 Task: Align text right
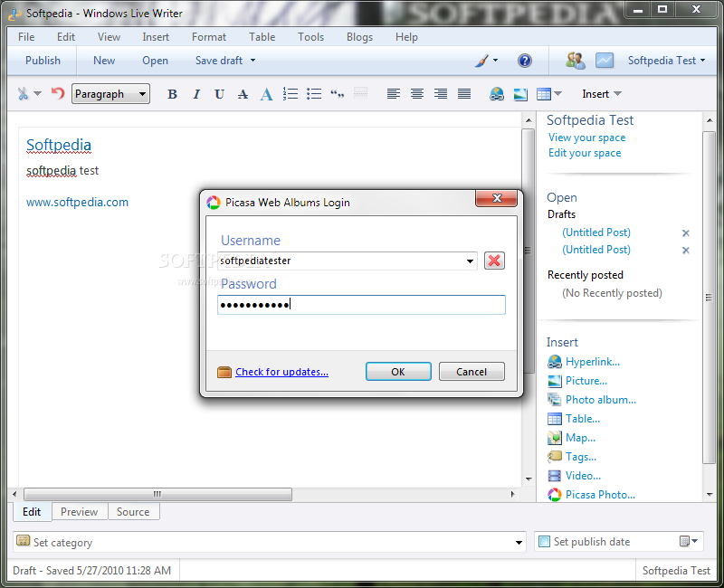(441, 94)
